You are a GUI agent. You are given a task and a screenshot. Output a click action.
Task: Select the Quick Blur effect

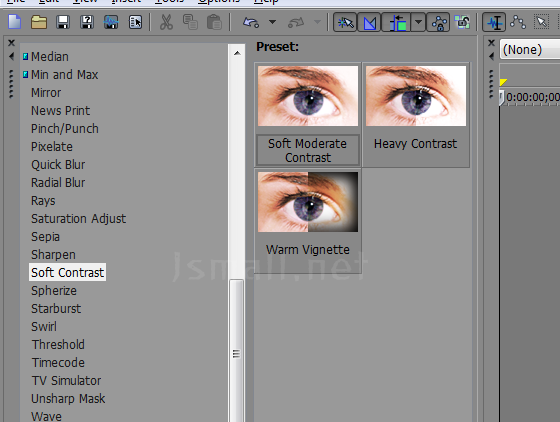tap(58, 165)
